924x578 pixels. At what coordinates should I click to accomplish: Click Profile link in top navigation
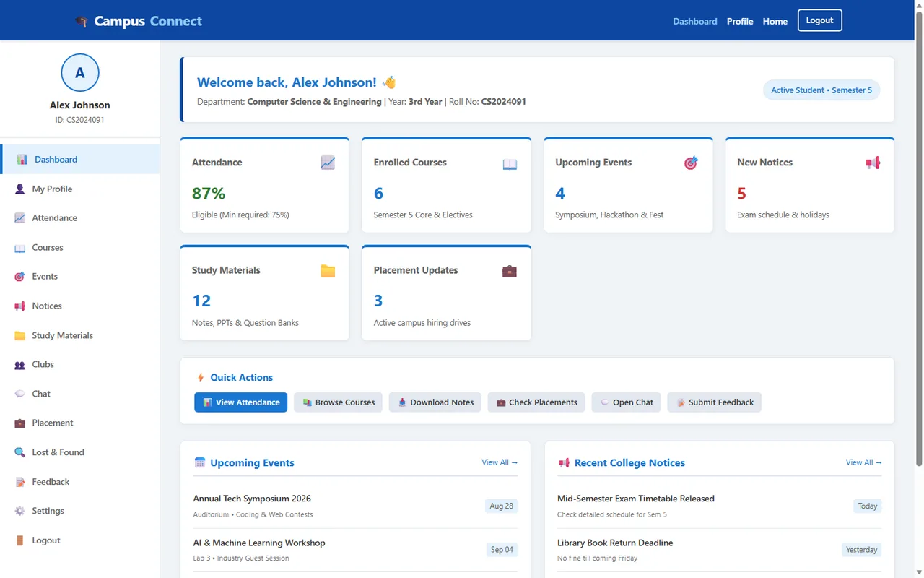click(740, 21)
